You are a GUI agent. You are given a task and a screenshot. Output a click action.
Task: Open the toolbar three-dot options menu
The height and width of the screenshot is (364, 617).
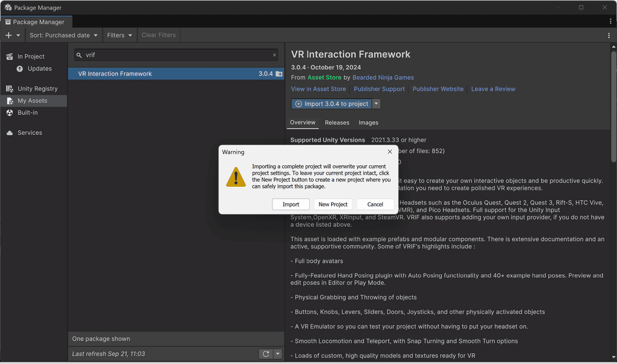coord(609,36)
